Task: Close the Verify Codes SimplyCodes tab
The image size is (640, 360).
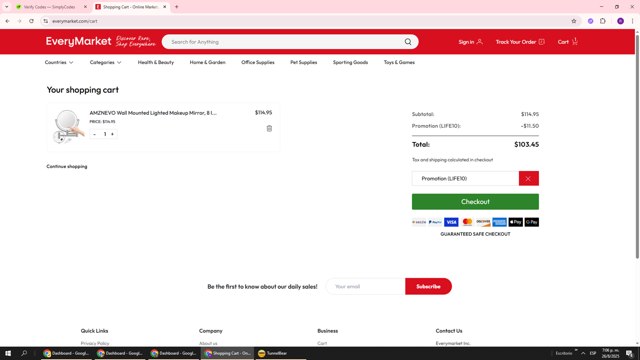Action: [85, 7]
